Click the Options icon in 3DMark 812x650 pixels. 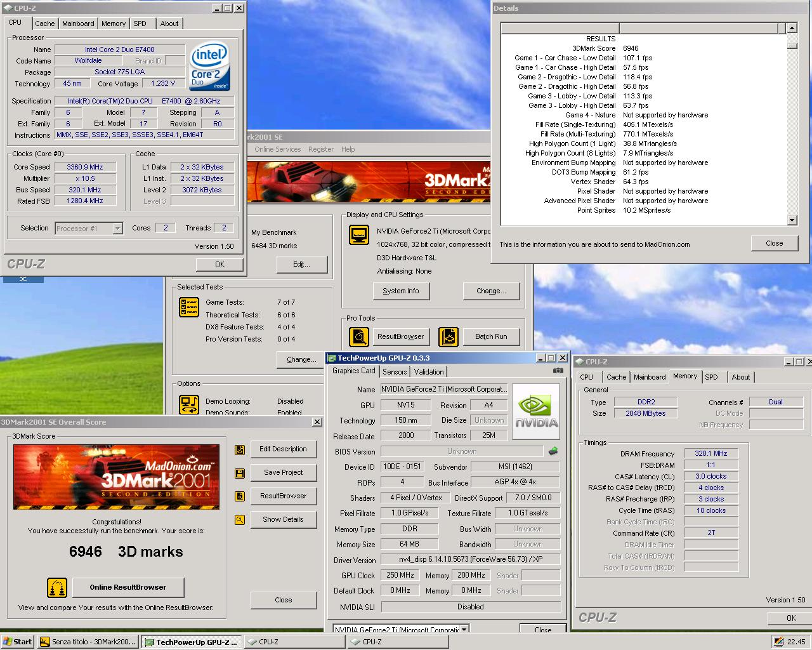189,404
